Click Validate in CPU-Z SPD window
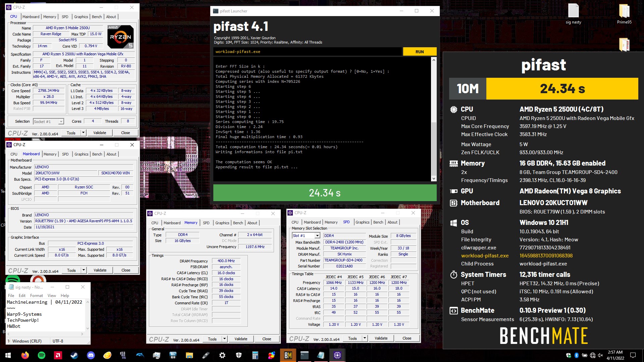Image resolution: width=644 pixels, height=362 pixels. tap(381, 338)
